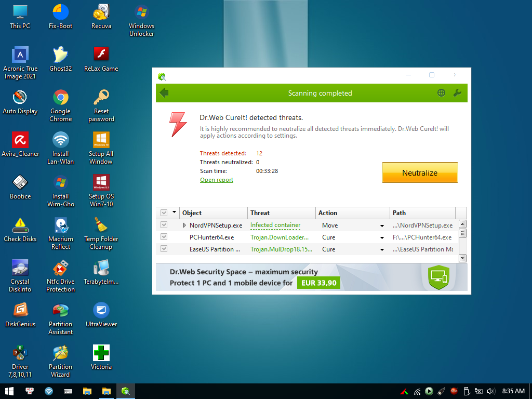Click the Infected container threat link

[x=275, y=225]
